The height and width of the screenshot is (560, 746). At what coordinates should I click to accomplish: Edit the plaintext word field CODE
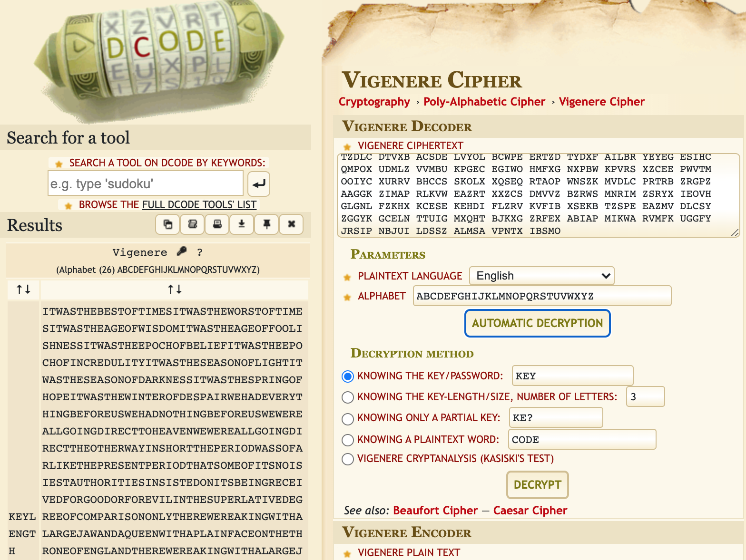(x=582, y=439)
